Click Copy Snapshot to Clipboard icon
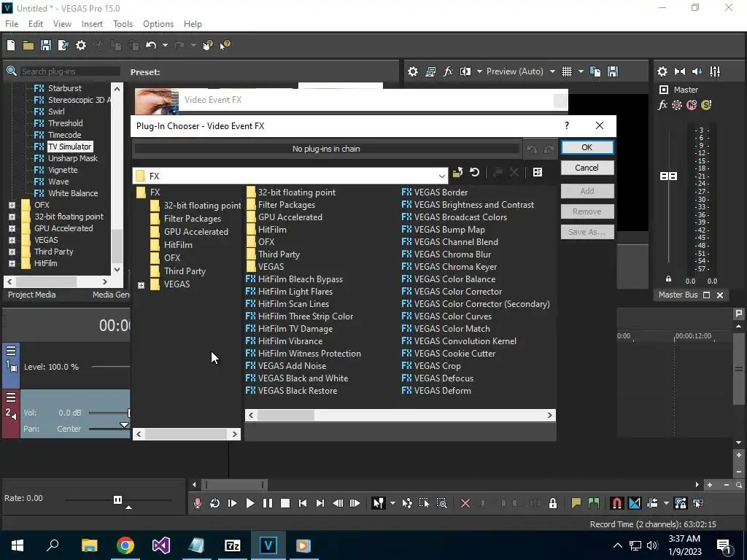 tap(595, 71)
